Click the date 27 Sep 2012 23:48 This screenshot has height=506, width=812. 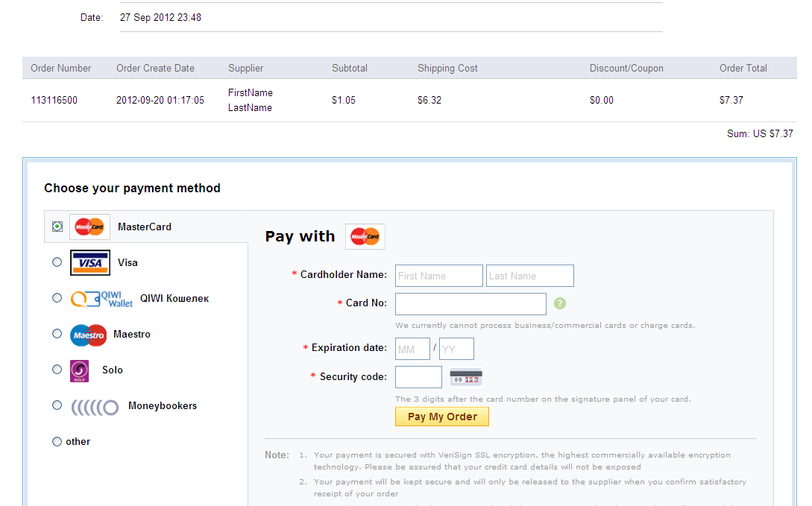tap(160, 18)
